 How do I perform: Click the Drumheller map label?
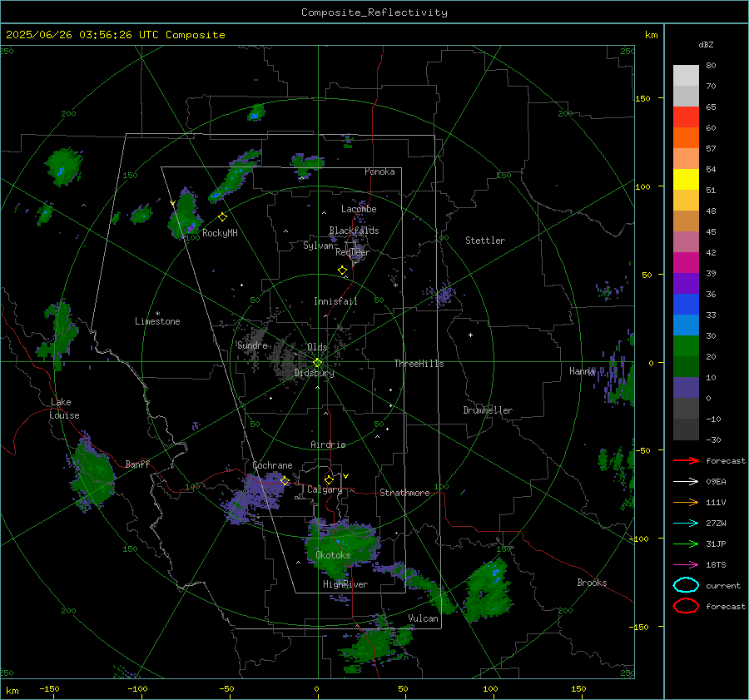[x=488, y=410]
